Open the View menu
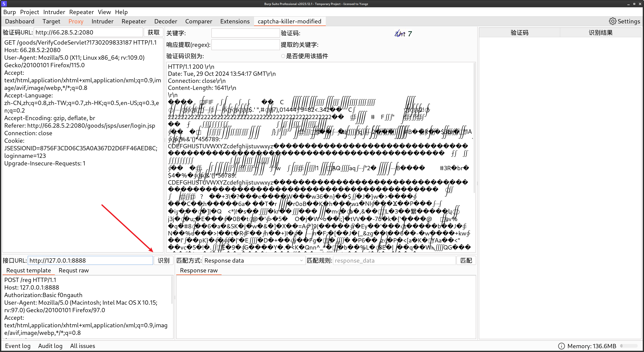Screen dimensions: 644x352 [104, 12]
